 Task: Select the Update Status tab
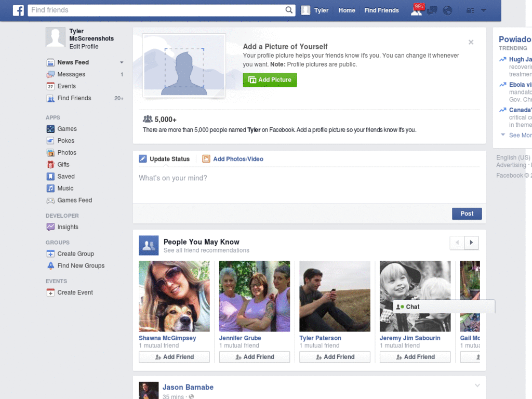pos(164,159)
